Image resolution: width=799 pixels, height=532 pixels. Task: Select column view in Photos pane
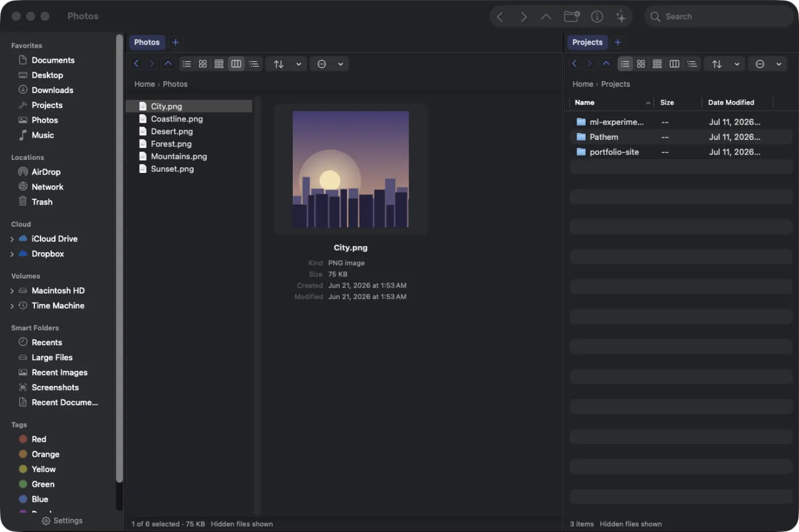[x=236, y=64]
